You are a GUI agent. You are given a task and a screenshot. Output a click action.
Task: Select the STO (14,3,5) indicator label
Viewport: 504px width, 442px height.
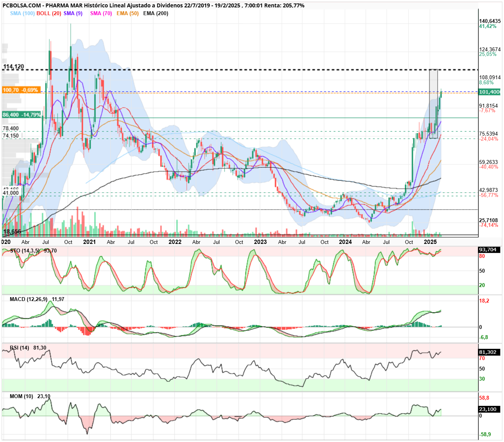click(x=24, y=251)
